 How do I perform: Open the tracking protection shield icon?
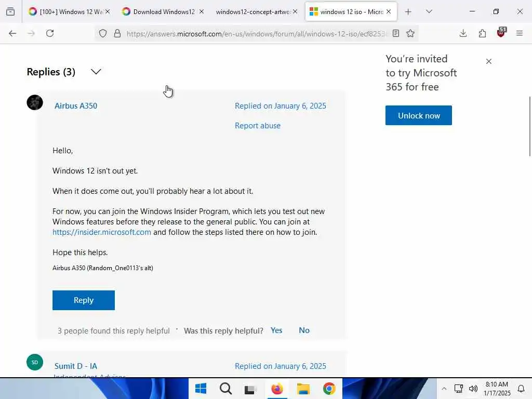pyautogui.click(x=103, y=33)
